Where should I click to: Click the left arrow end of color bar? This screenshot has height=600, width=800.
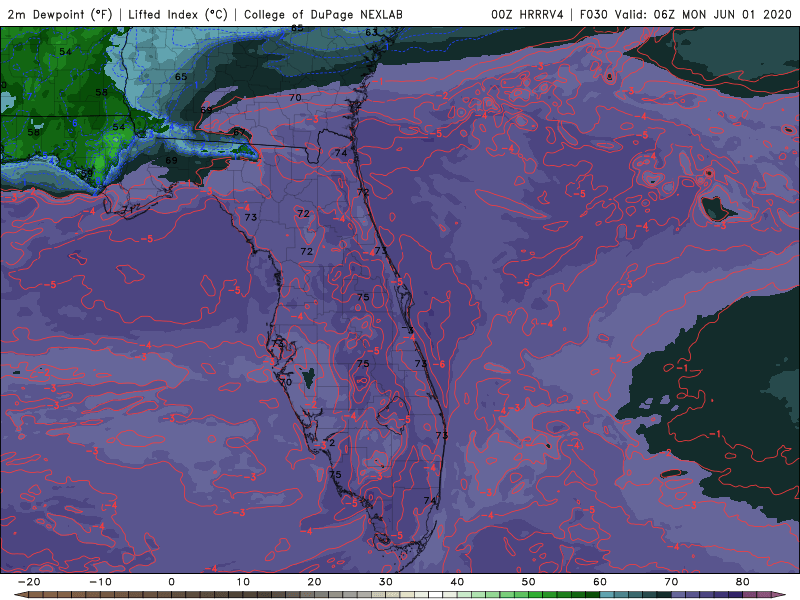(20, 595)
